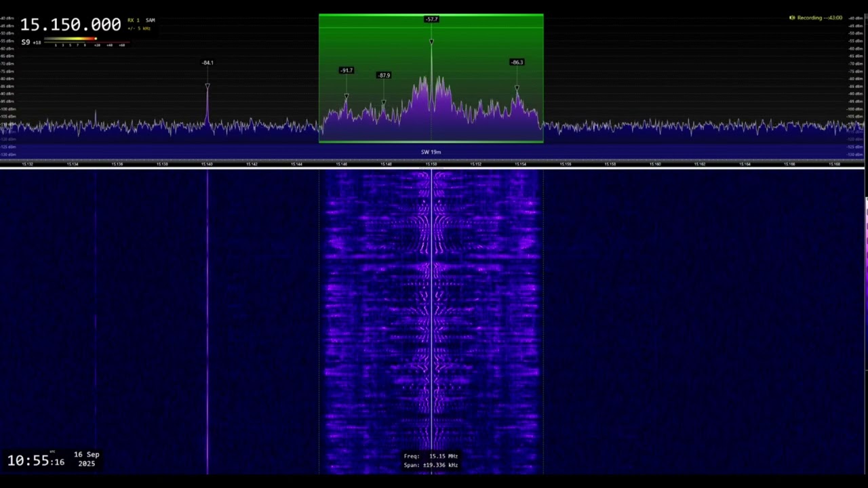Click the 15.140 carrier line in waterfall
Screen dimensions: 868x488
208,322
